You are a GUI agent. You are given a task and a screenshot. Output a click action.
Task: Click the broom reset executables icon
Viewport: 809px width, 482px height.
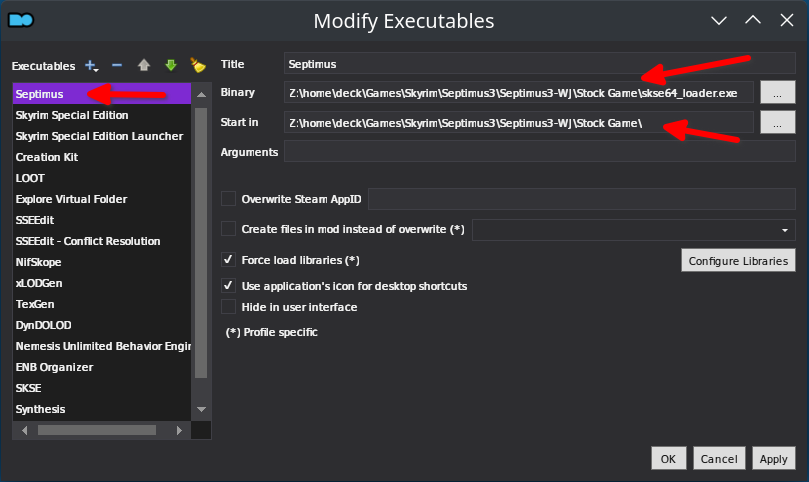click(198, 65)
